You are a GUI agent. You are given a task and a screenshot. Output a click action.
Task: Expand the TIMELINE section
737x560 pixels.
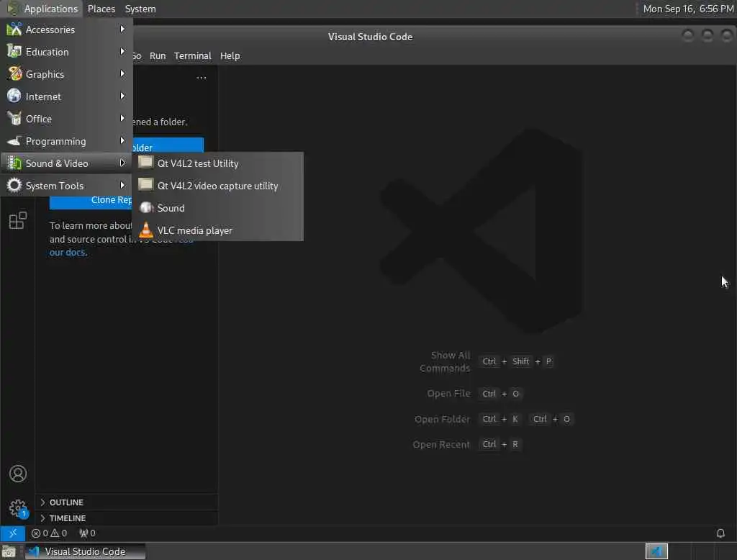tap(126, 518)
